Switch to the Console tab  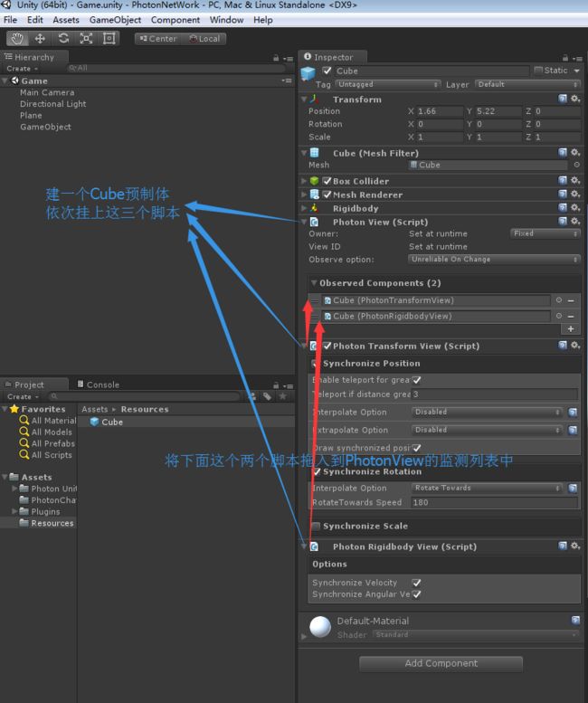(x=98, y=385)
